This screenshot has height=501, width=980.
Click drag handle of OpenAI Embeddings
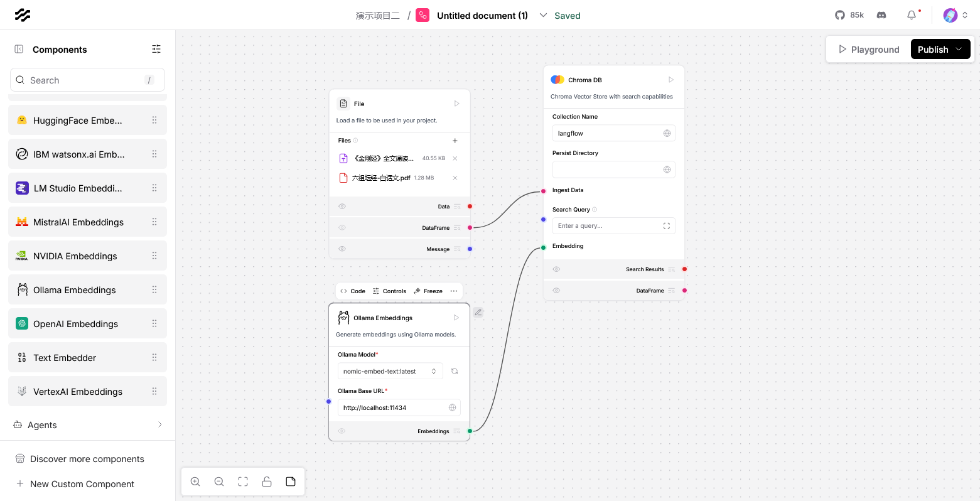tap(154, 323)
